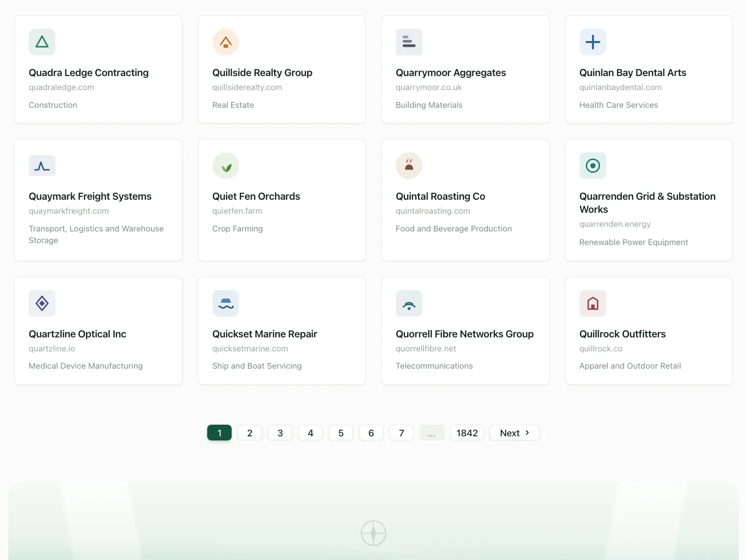747x560 pixels.
Task: Click the quietfen.farm domain text
Action: [237, 211]
